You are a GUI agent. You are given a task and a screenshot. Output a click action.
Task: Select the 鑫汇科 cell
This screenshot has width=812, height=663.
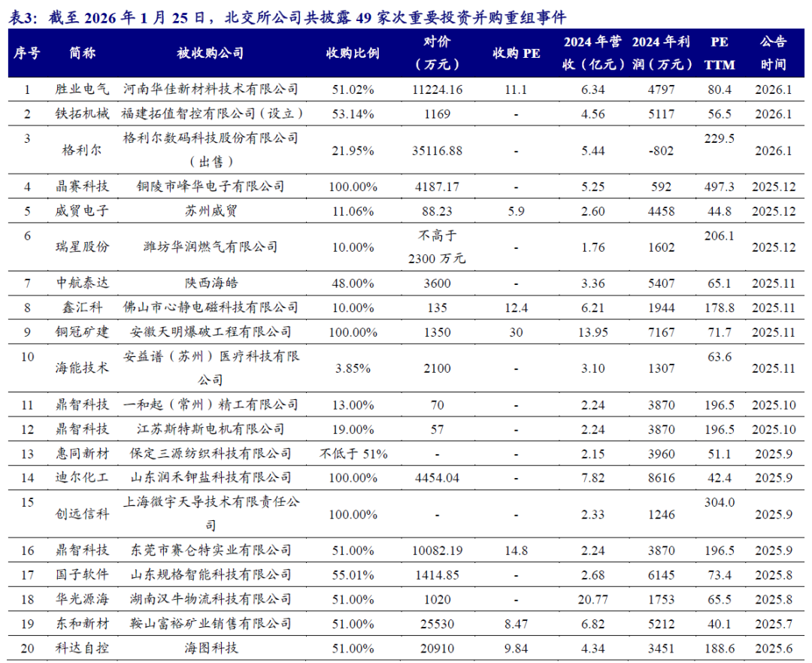(83, 307)
